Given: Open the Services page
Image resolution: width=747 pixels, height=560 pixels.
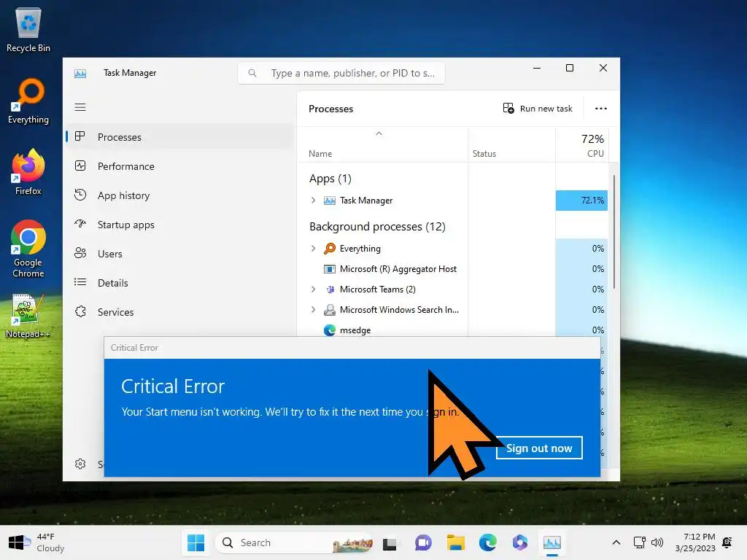Looking at the screenshot, I should (179, 312).
